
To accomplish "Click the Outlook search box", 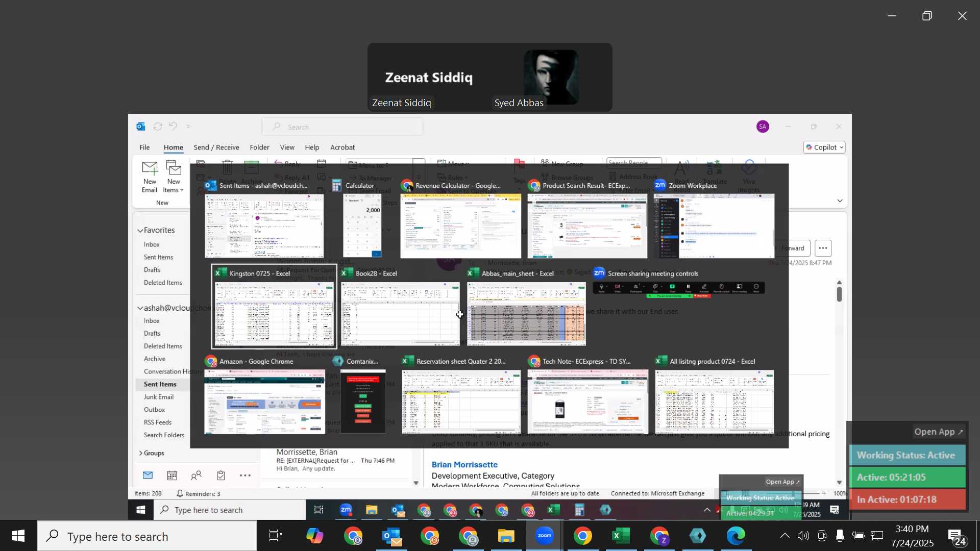I will (342, 127).
